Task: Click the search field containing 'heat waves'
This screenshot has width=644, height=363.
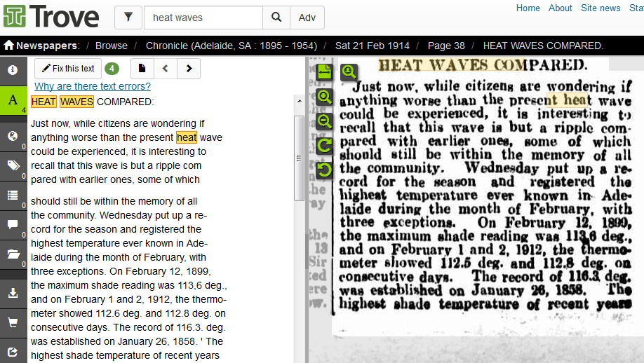Action: (203, 18)
